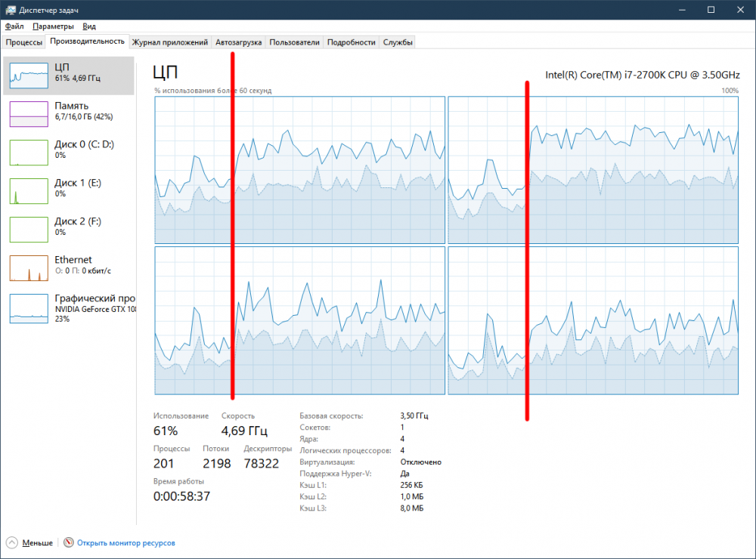Click the Intel(R) Core(TM) i7-2700K CPU name
This screenshot has height=559, width=756.
642,75
